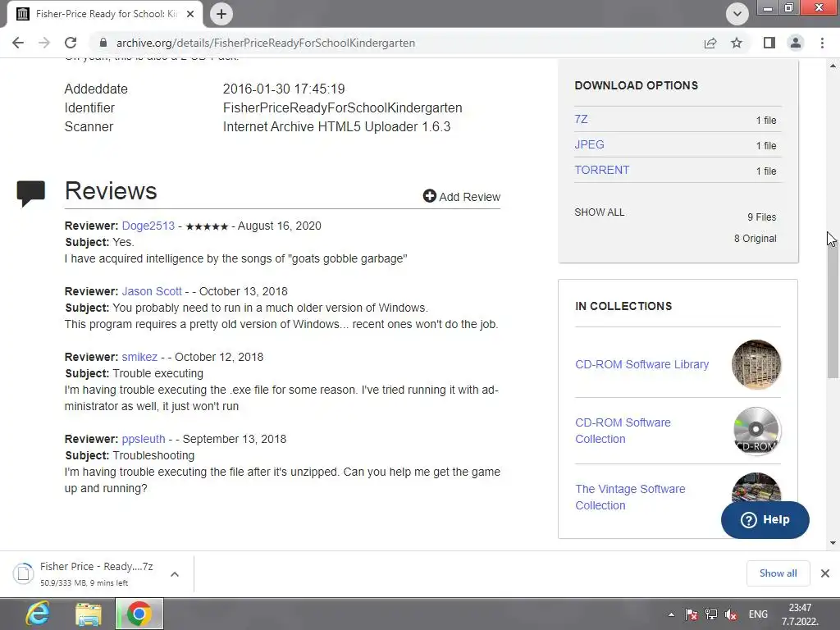Click the Help button
This screenshot has height=630, width=840.
click(765, 519)
